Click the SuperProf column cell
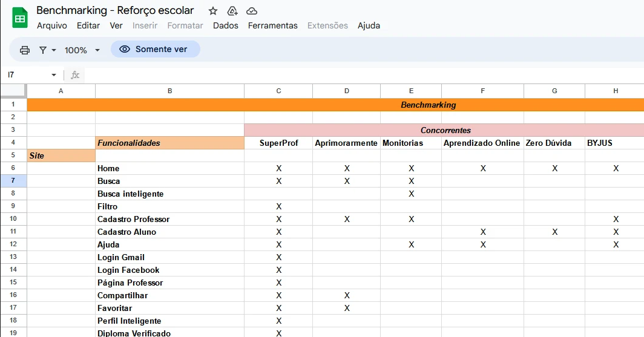Image resolution: width=644 pixels, height=337 pixels. (278, 143)
